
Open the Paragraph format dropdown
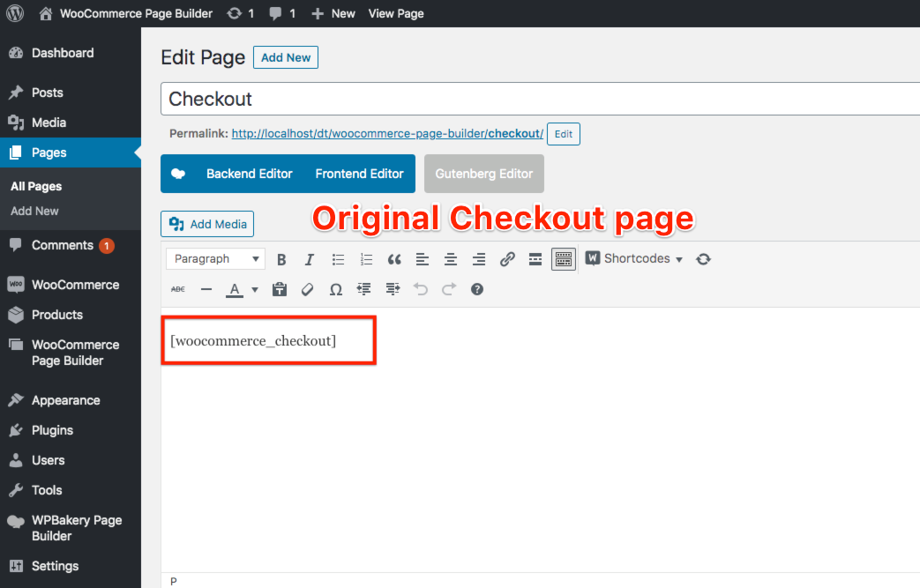[x=215, y=258]
